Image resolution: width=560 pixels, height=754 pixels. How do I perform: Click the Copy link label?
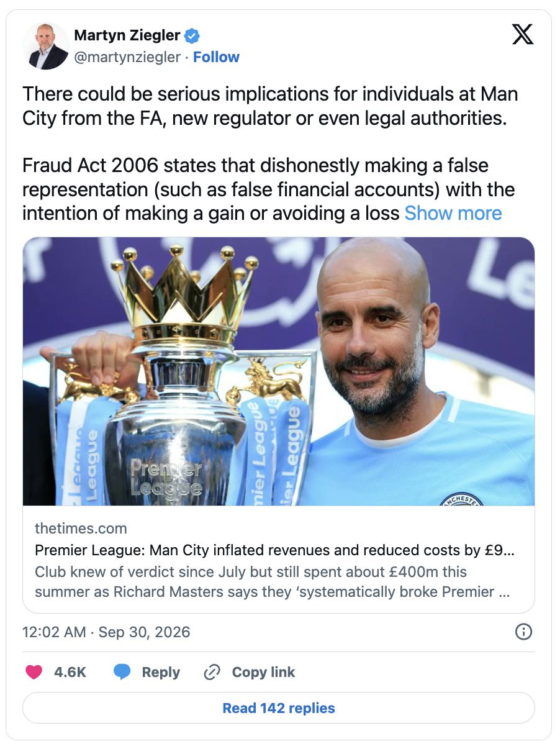pyautogui.click(x=264, y=672)
